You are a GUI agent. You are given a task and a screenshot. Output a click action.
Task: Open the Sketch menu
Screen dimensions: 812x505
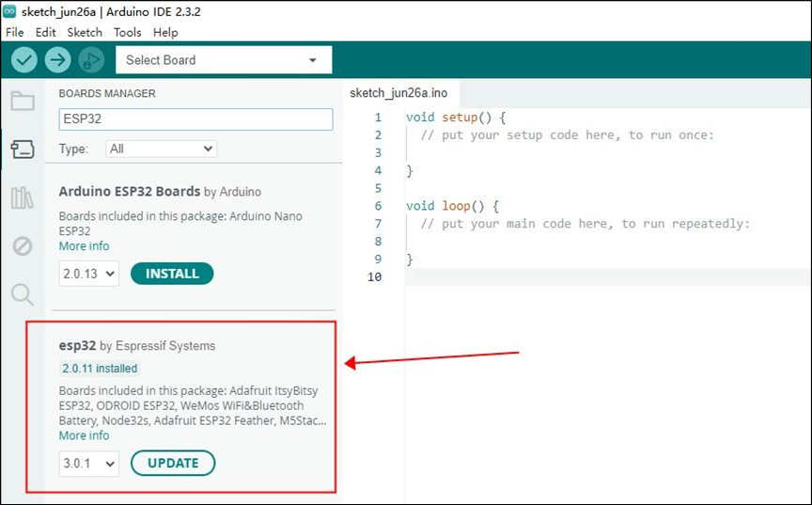click(85, 32)
